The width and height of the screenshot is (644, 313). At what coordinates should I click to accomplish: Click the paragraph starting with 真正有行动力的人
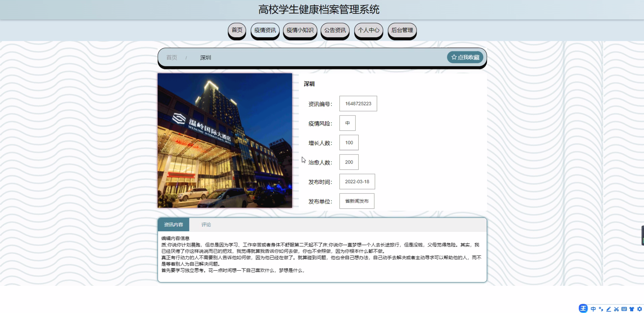[x=321, y=261]
